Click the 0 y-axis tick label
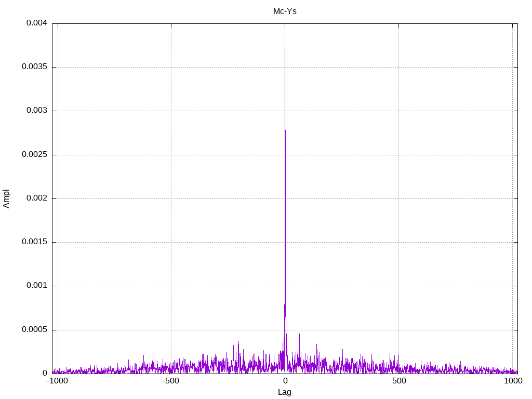 tap(45, 373)
